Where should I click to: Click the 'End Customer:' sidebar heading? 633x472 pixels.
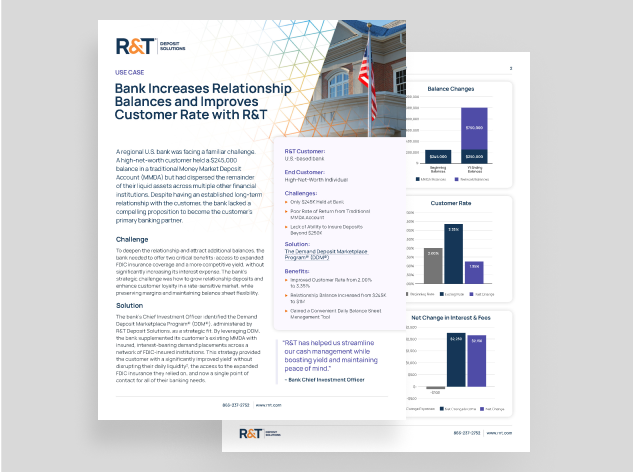[x=304, y=172]
